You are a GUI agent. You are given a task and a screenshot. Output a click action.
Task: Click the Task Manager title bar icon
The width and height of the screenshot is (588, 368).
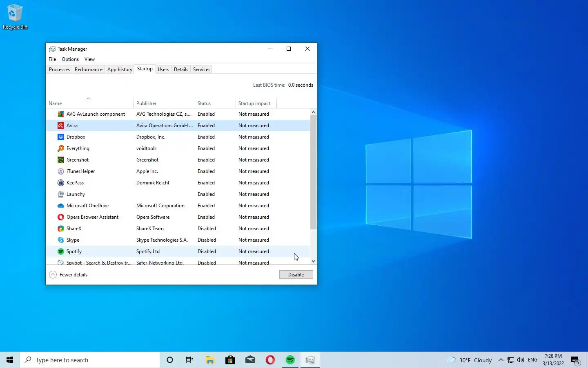tap(52, 49)
